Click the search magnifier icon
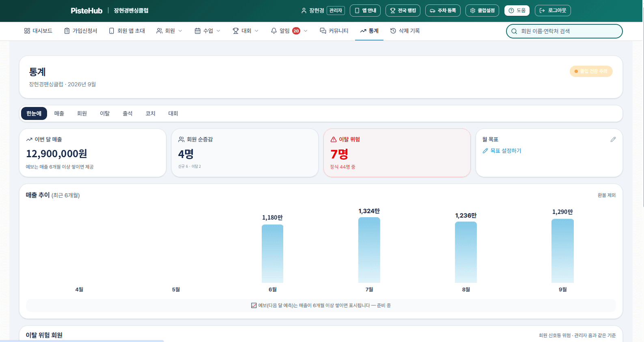This screenshot has height=342, width=644. click(x=514, y=31)
